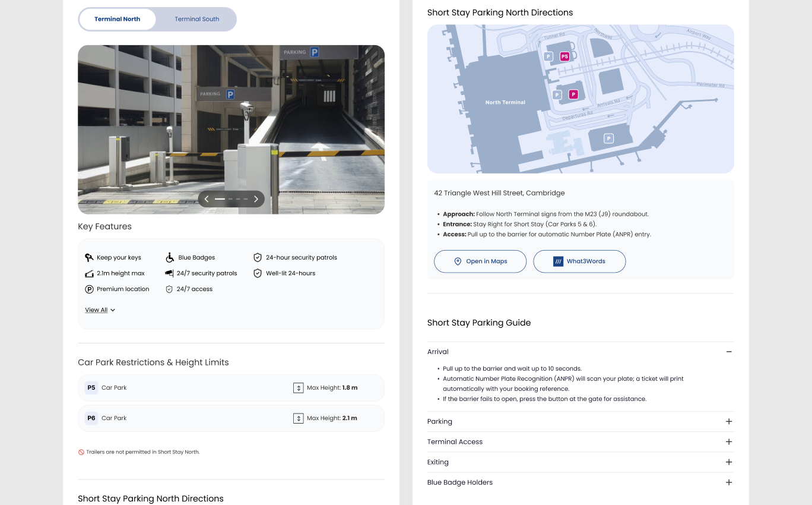Collapse the Arrival section minus icon
Viewport: 812px width, 505px height.
(x=729, y=352)
